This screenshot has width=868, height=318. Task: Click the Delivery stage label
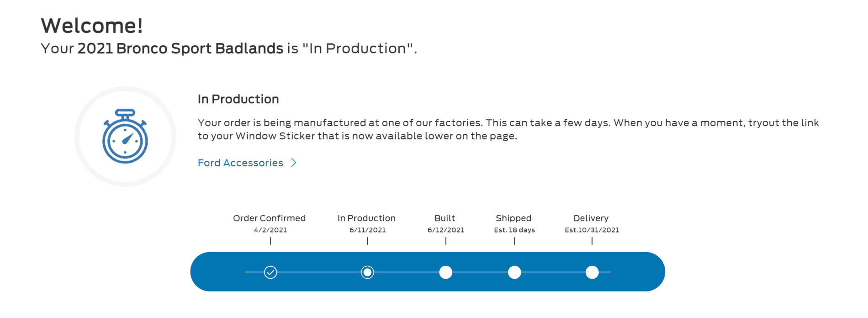[x=591, y=218]
